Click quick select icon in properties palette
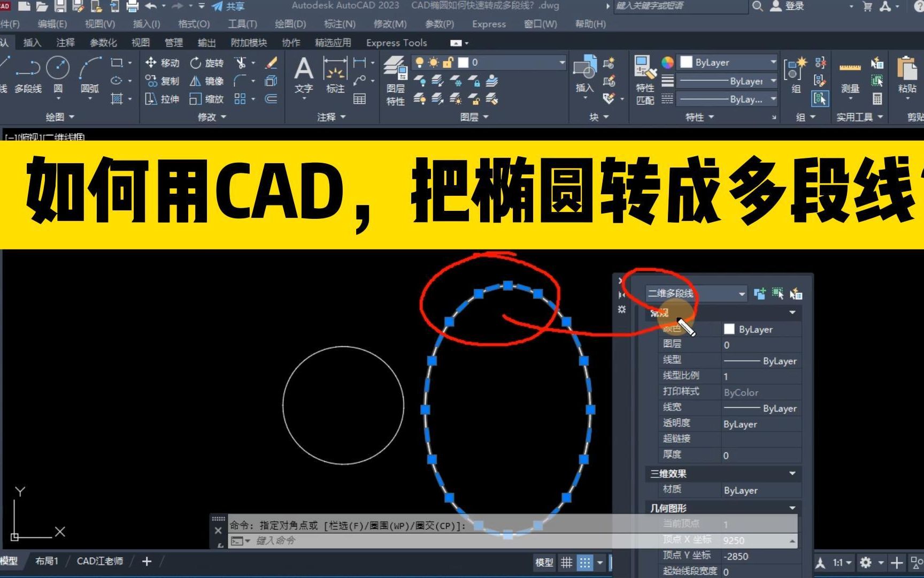The height and width of the screenshot is (578, 924). point(796,294)
